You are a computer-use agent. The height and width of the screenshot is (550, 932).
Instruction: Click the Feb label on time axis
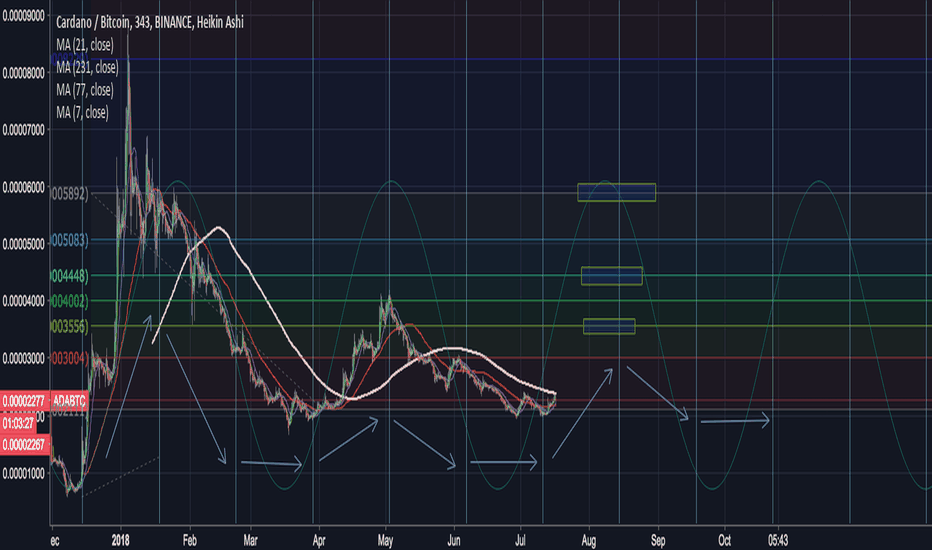coord(190,540)
